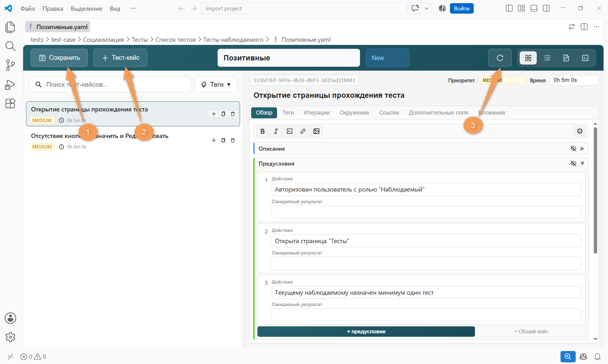
Task: Click the vertical scrollbar in test details
Action: click(x=595, y=190)
